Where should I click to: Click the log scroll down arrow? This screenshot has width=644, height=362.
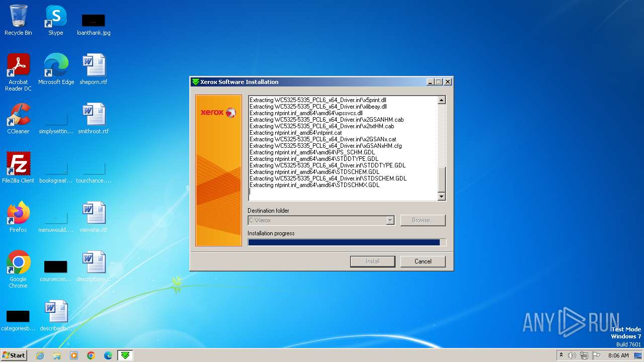coord(442,197)
